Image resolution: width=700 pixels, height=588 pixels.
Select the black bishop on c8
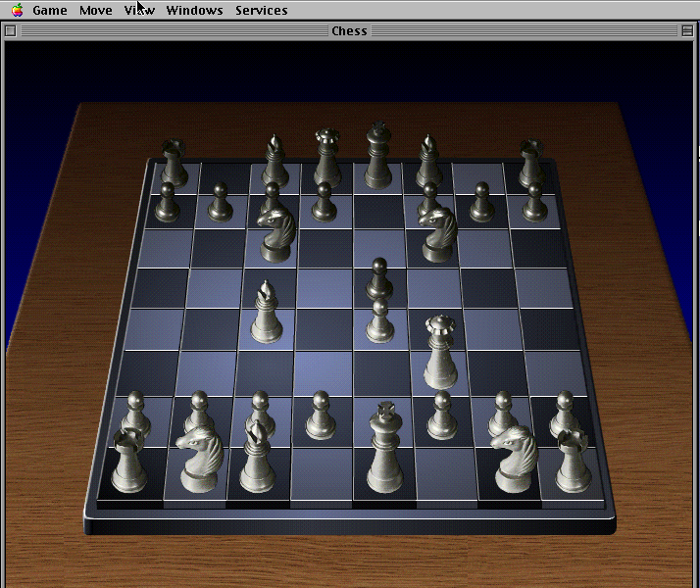click(x=275, y=161)
